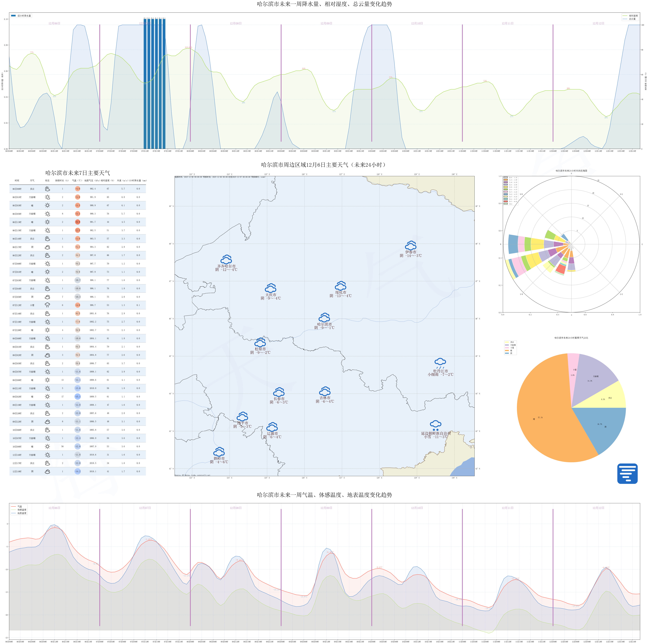Click the -15.1 temperature bubble in the 09日02时 row
Viewport: 648px width, 644px height.
(77, 397)
